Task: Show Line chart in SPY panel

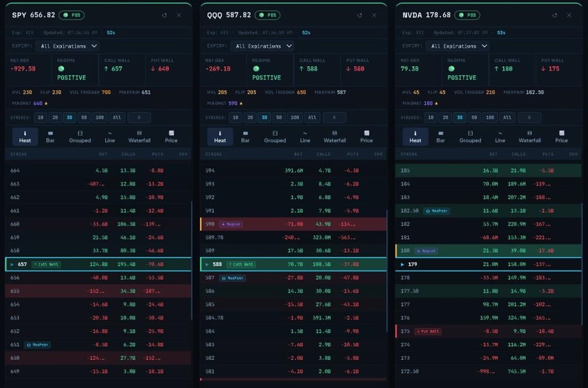Action: click(110, 137)
